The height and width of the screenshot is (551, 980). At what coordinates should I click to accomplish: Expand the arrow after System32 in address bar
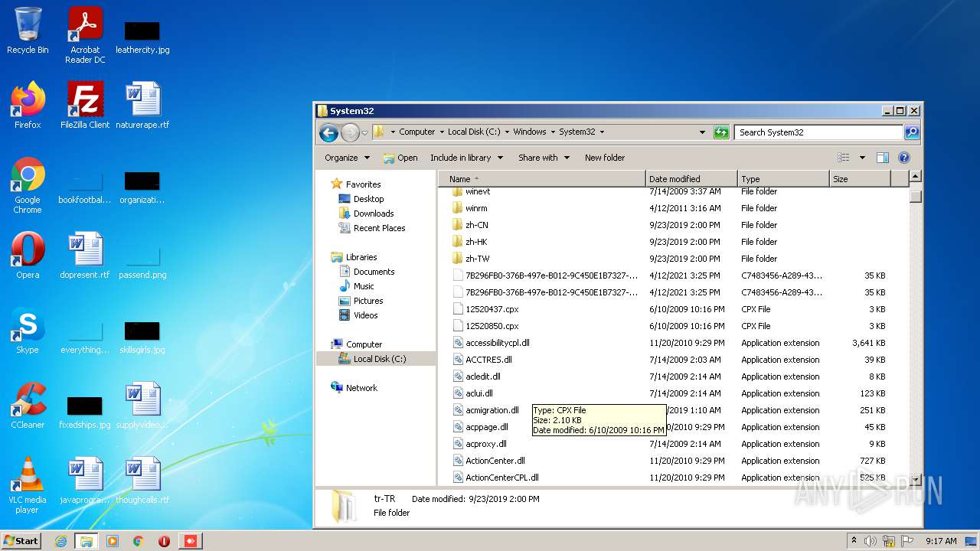[x=602, y=132]
